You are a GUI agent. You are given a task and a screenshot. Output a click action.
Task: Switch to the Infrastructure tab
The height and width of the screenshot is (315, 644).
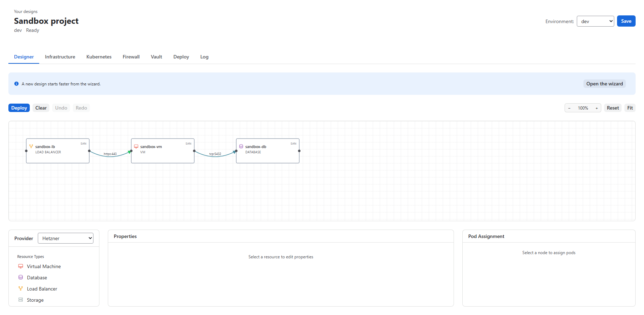(x=60, y=57)
